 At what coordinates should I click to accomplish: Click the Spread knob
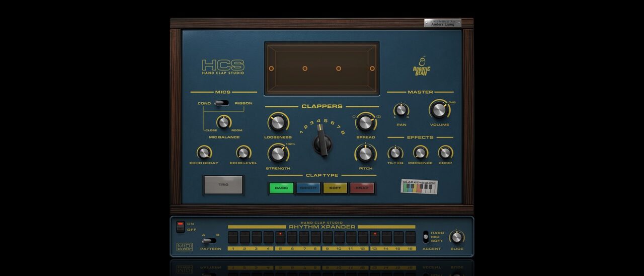(x=366, y=122)
